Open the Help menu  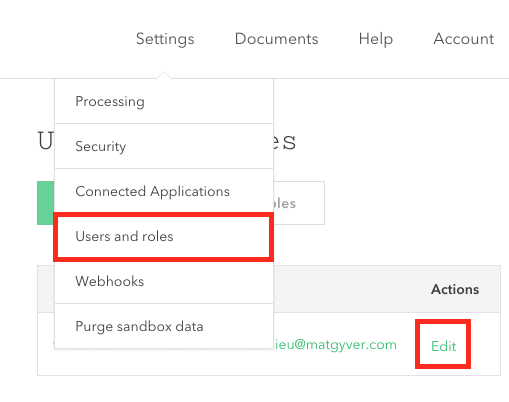click(376, 39)
